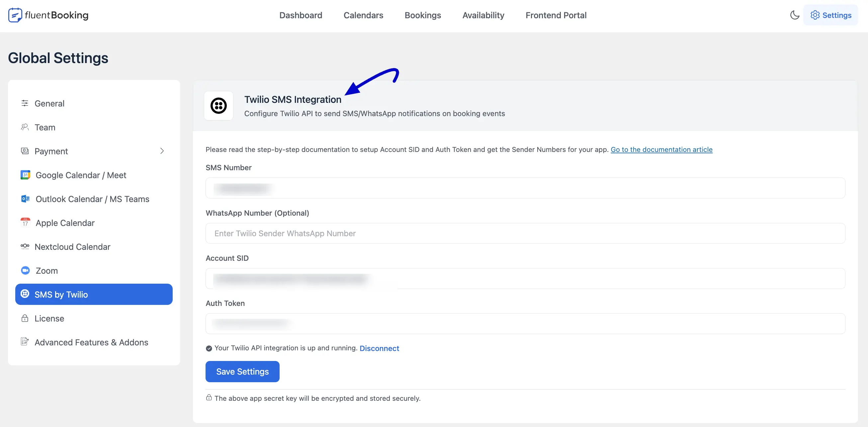The width and height of the screenshot is (868, 427).
Task: Click the 'Configure Twilio API to send SMS/WhatsApp' description
Action: coord(374,113)
